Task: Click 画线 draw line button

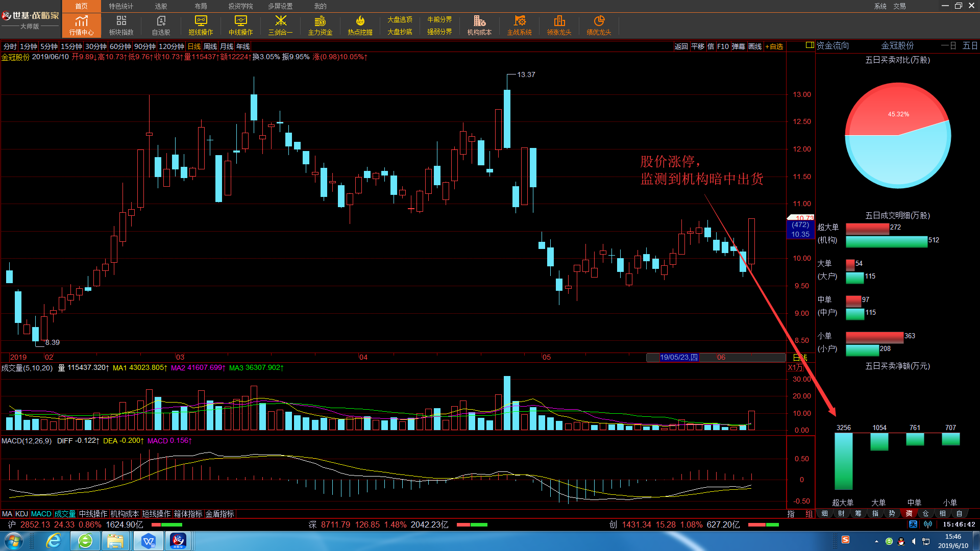Action: coord(755,46)
